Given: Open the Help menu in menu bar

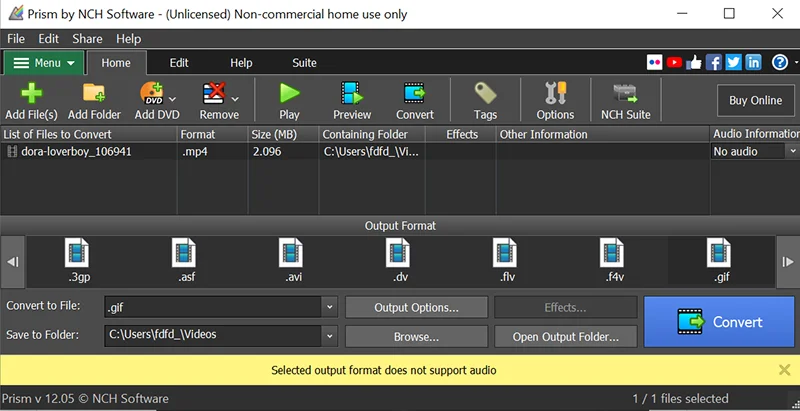Looking at the screenshot, I should click(129, 39).
